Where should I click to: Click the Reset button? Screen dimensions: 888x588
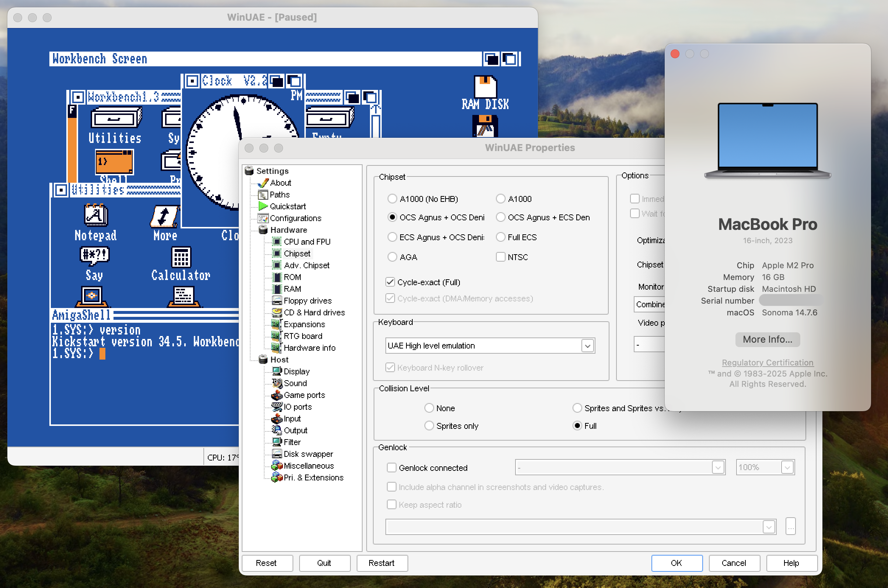tap(268, 563)
